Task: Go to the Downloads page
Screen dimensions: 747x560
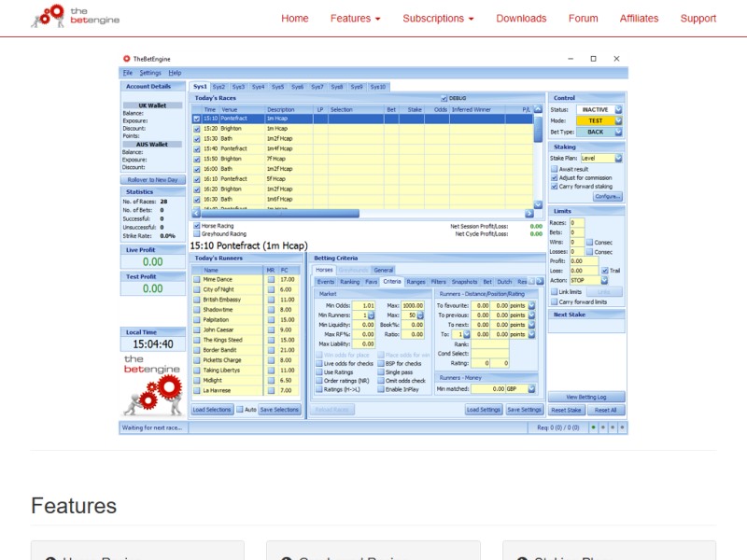Action: pyautogui.click(x=521, y=19)
